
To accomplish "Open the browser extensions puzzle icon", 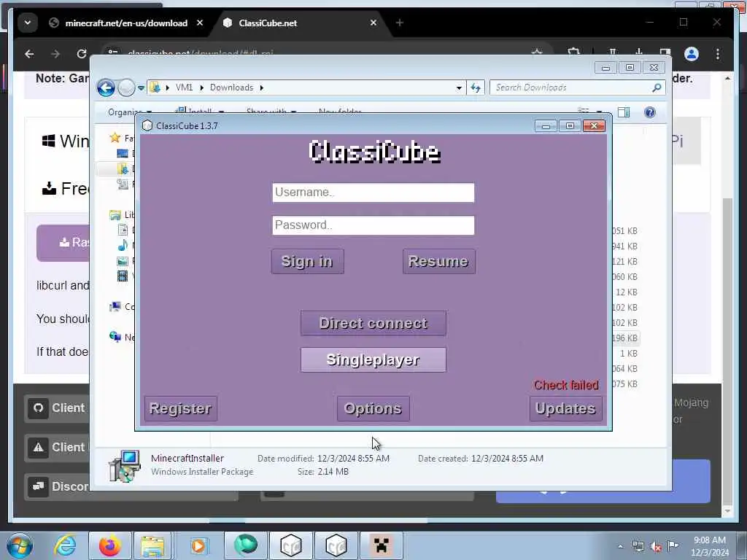I will 574,52.
